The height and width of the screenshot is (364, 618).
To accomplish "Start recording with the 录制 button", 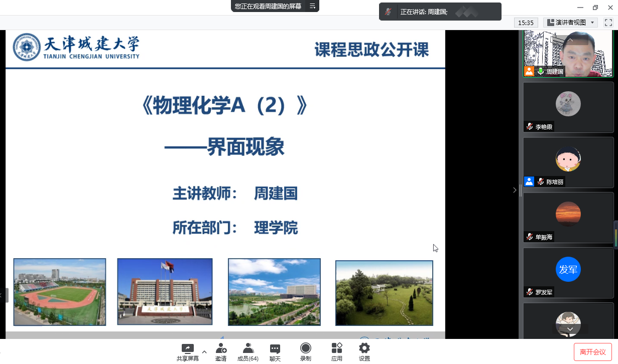I will click(x=305, y=349).
